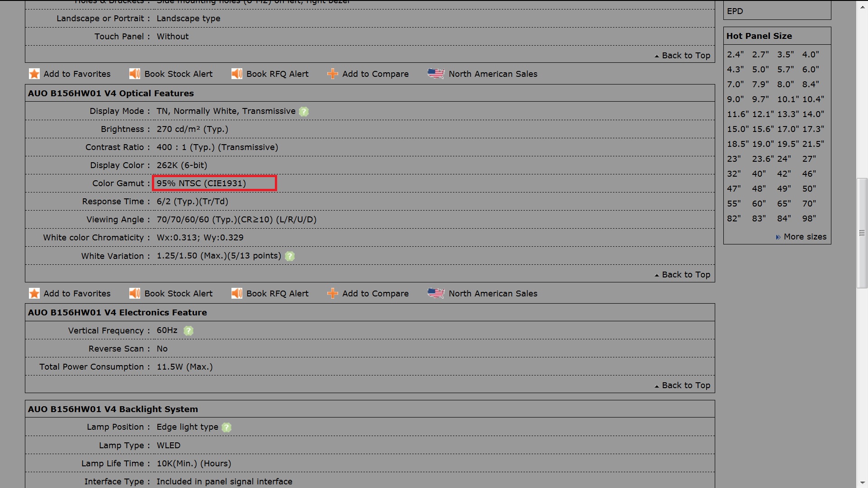Viewport: 868px width, 488px height.
Task: Select the 2.4" hot panel size
Action: [735, 54]
